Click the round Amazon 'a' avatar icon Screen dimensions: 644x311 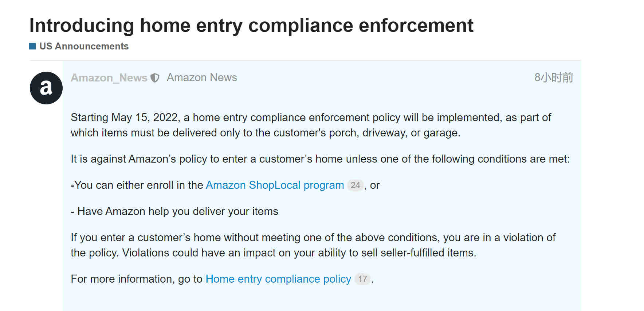point(46,88)
